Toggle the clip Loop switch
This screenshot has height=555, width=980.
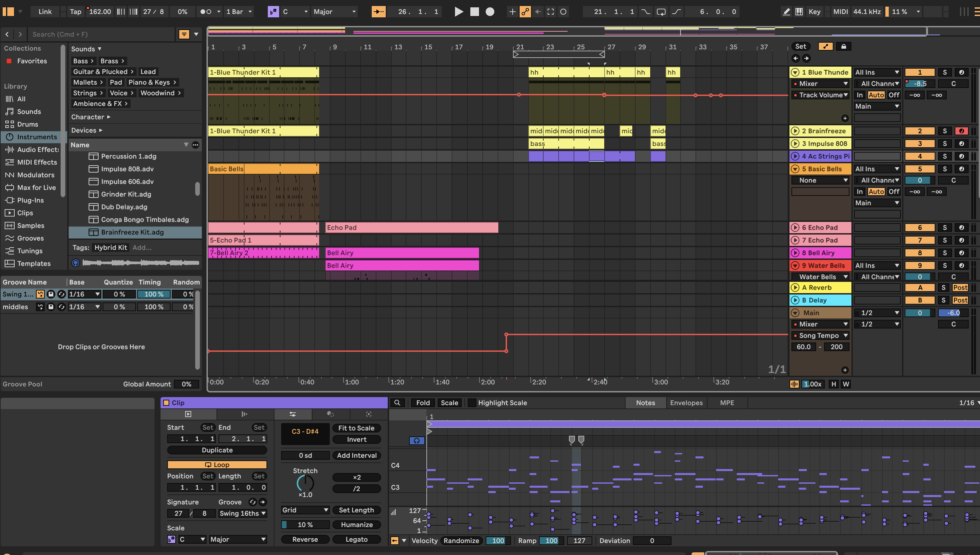click(x=217, y=465)
